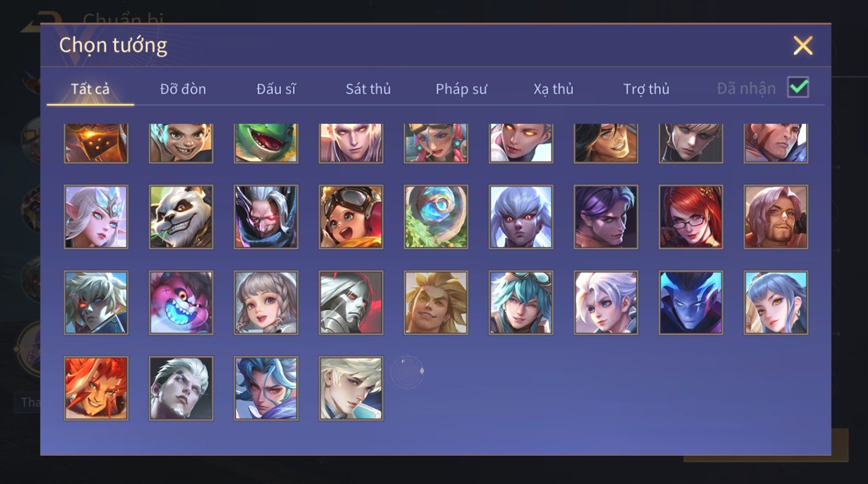Choose the pink cat monster hero
The image size is (868, 484).
click(x=181, y=302)
